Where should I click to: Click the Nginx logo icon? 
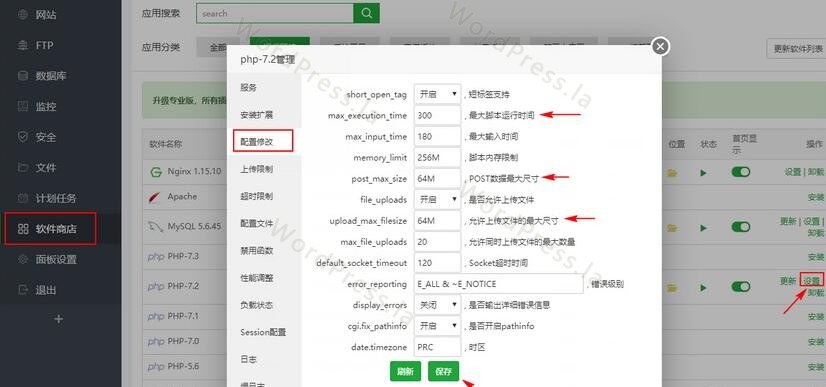point(155,172)
